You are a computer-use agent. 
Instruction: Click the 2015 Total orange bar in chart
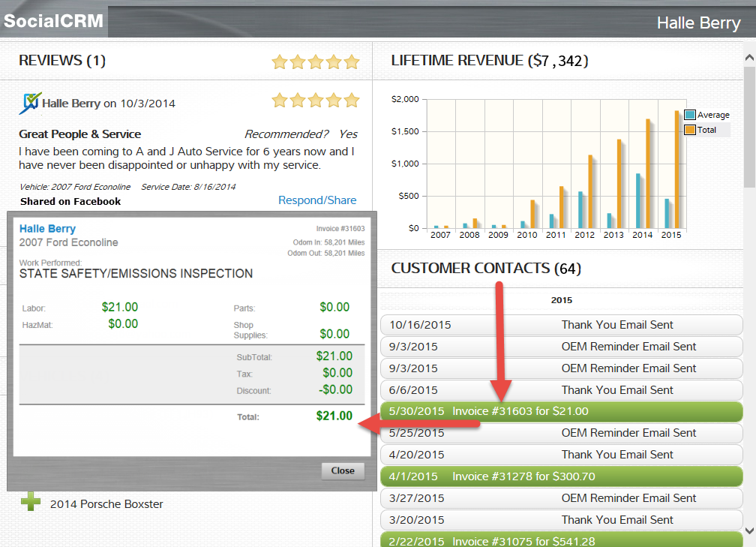(676, 170)
